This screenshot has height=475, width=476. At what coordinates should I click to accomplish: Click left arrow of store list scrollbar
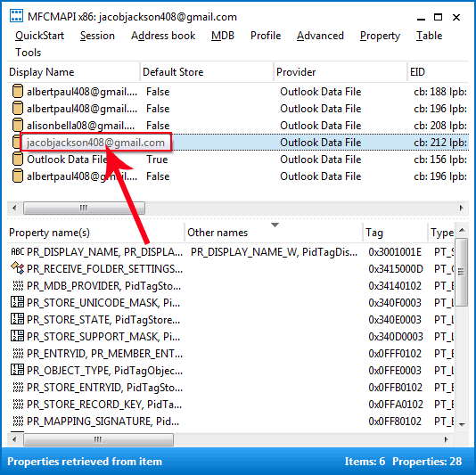point(14,208)
